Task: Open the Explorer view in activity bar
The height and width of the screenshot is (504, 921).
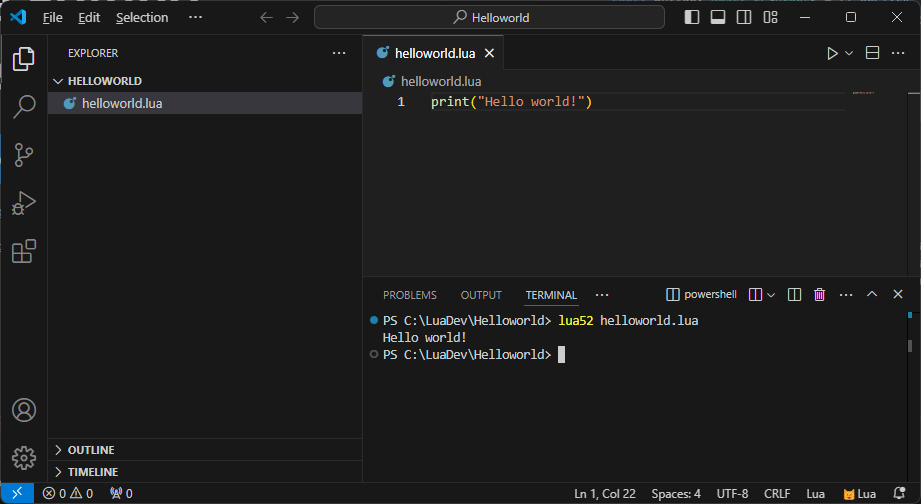Action: point(23,59)
